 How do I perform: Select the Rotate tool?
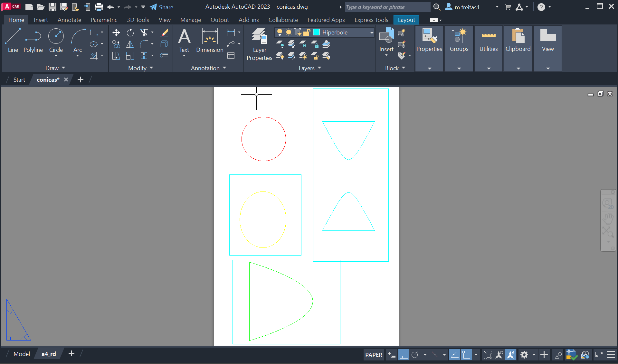130,33
